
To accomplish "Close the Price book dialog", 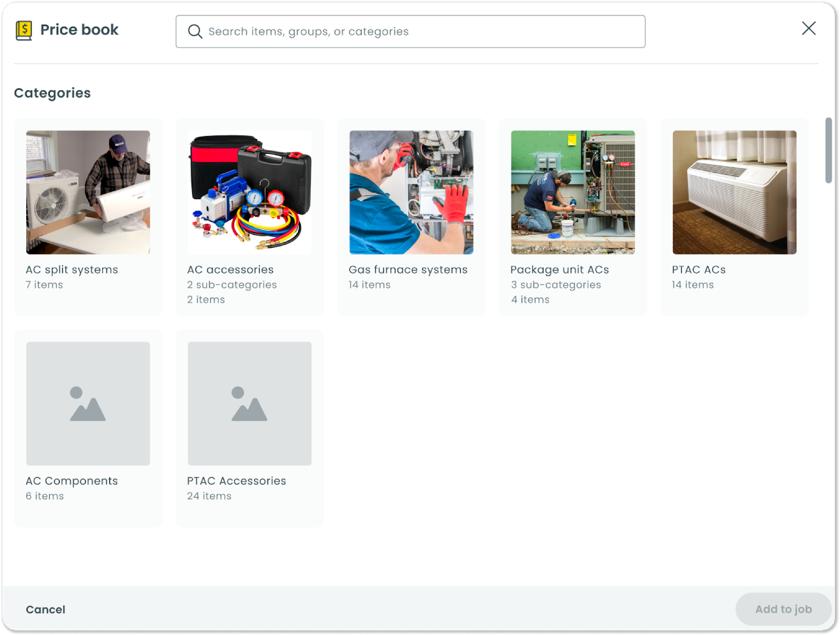I will point(808,28).
